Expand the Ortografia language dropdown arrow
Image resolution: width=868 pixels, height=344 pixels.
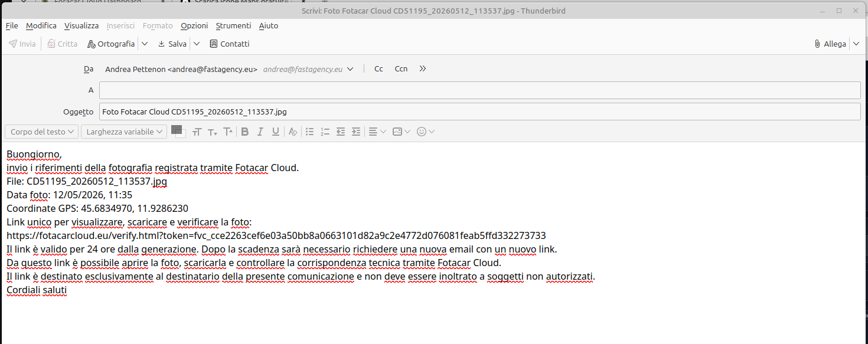pos(145,44)
